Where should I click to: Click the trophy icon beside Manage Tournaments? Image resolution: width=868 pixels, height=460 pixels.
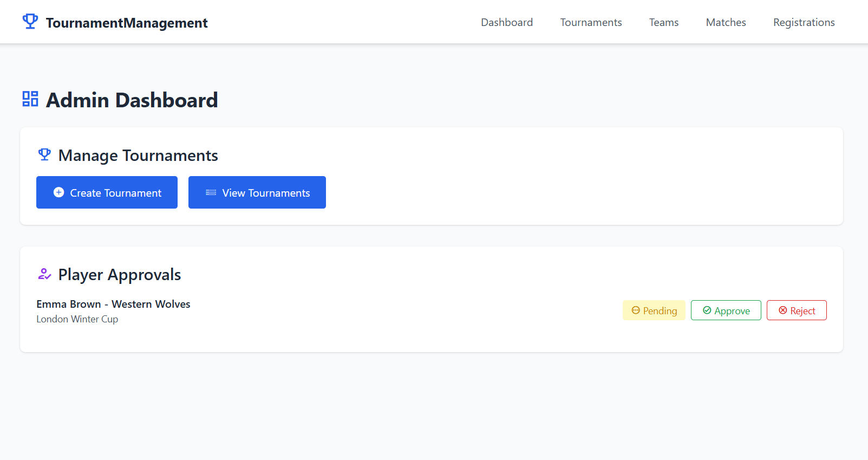tap(44, 155)
